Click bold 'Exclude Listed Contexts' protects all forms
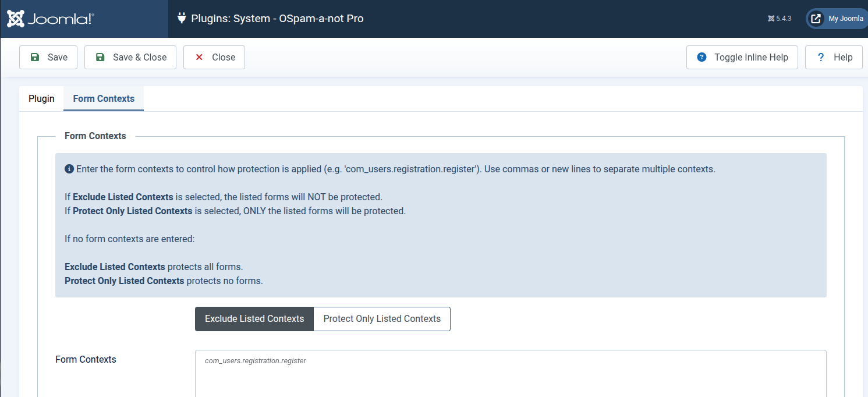This screenshot has width=868, height=397. tap(115, 267)
